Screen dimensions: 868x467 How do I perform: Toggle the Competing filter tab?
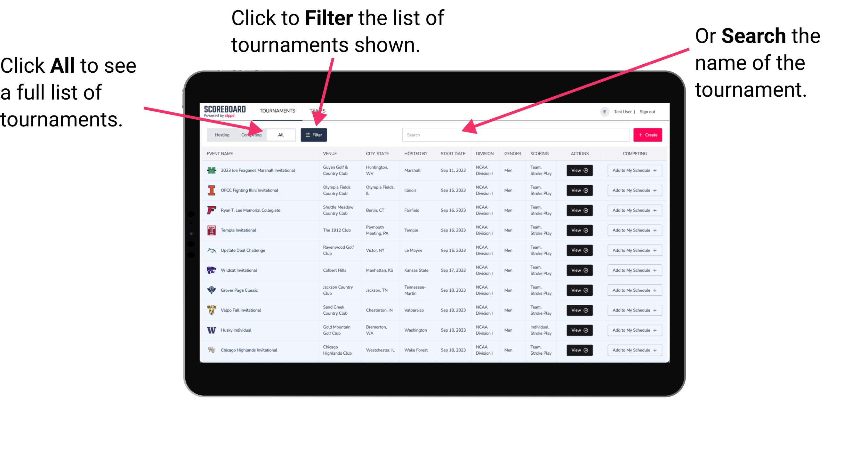(250, 134)
